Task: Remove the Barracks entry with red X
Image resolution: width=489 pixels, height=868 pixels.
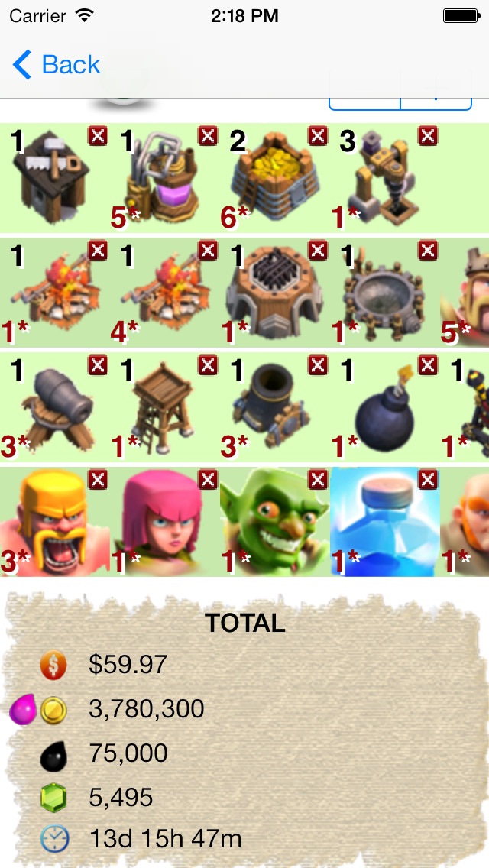Action: (x=318, y=251)
